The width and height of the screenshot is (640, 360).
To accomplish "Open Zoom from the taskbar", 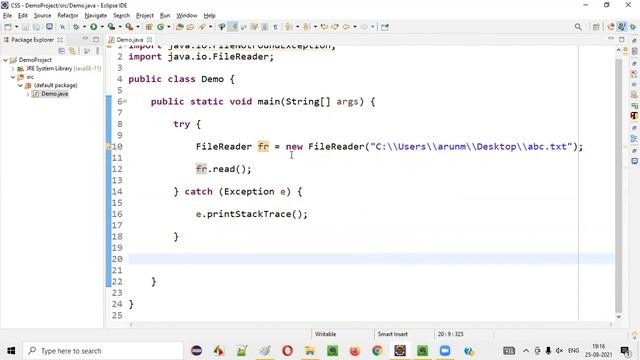I will coord(445,351).
